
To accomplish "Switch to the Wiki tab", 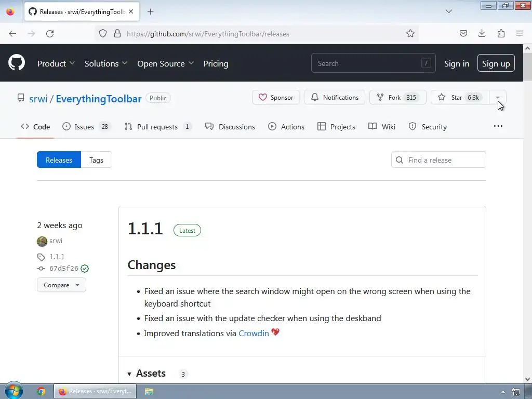I will [382, 127].
